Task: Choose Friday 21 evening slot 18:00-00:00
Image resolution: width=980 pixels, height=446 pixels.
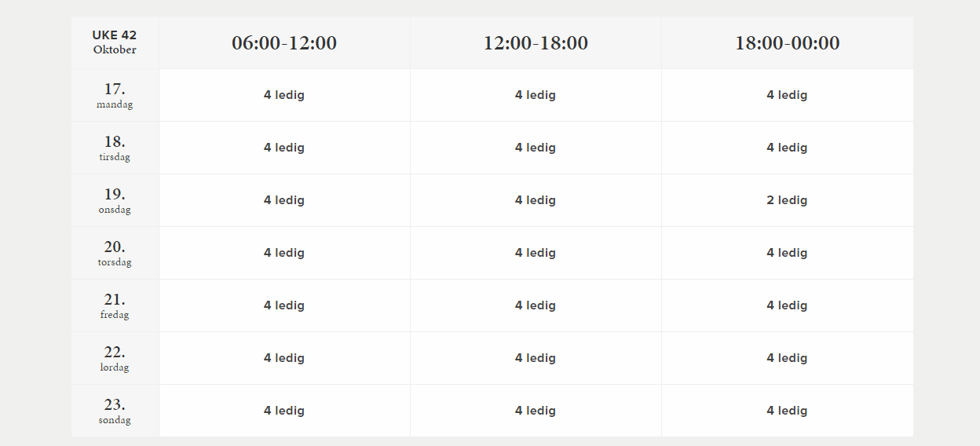Action: pos(787,305)
